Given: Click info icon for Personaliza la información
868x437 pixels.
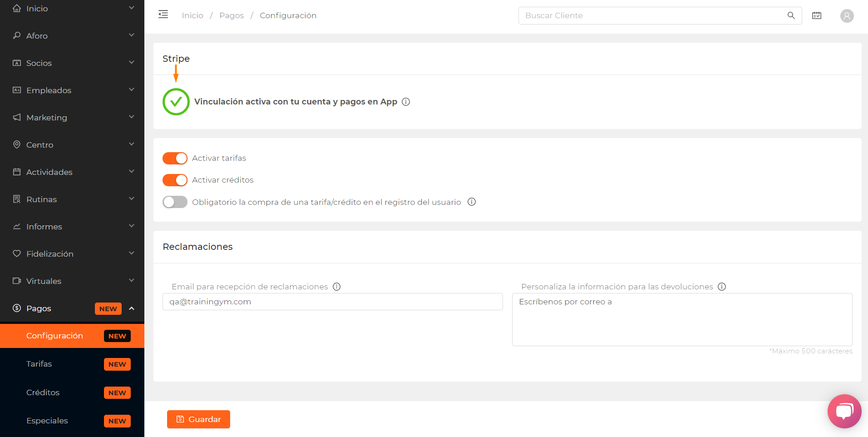Looking at the screenshot, I should [722, 287].
